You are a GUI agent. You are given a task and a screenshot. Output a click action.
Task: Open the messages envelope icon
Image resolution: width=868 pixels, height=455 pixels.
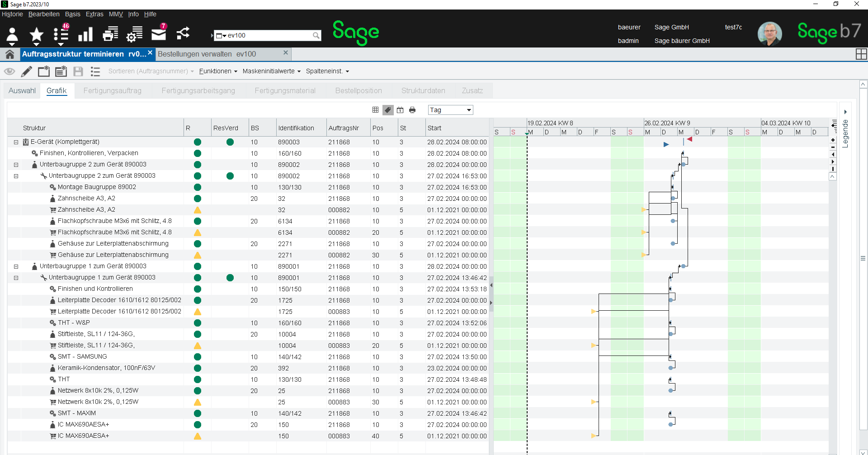[158, 34]
